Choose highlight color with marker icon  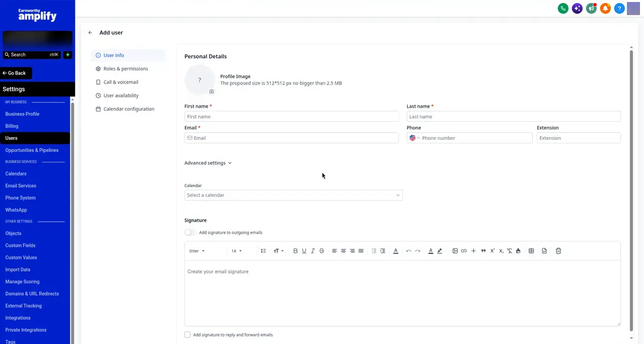(440, 251)
